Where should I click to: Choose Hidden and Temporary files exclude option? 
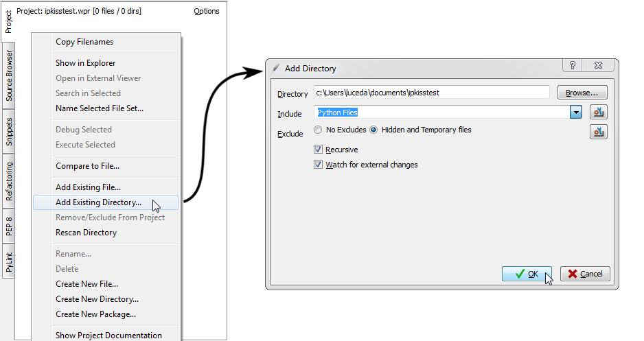pos(374,130)
